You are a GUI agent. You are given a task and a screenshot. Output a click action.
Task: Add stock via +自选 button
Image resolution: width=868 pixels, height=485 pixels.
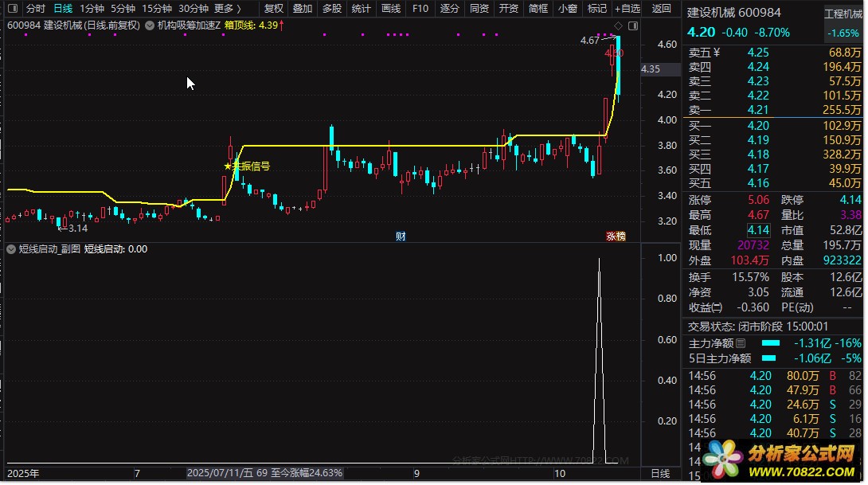pos(627,9)
